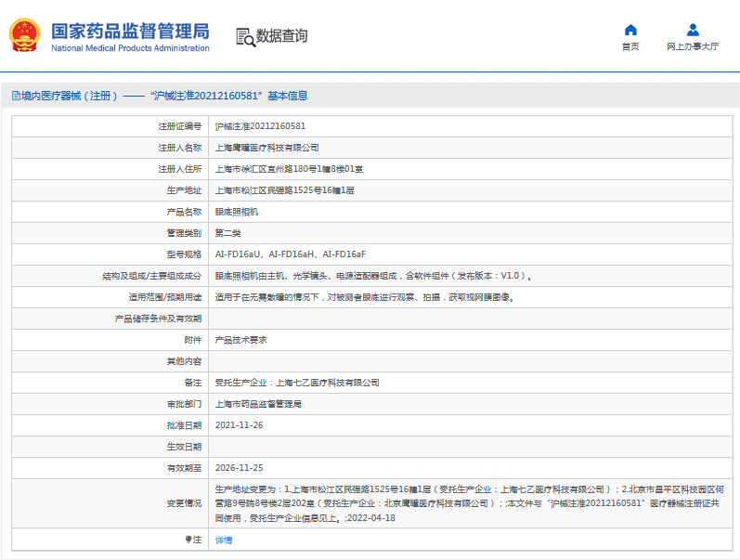The width and height of the screenshot is (740, 560).
Task: Click the national emblem logo
Action: [24, 35]
